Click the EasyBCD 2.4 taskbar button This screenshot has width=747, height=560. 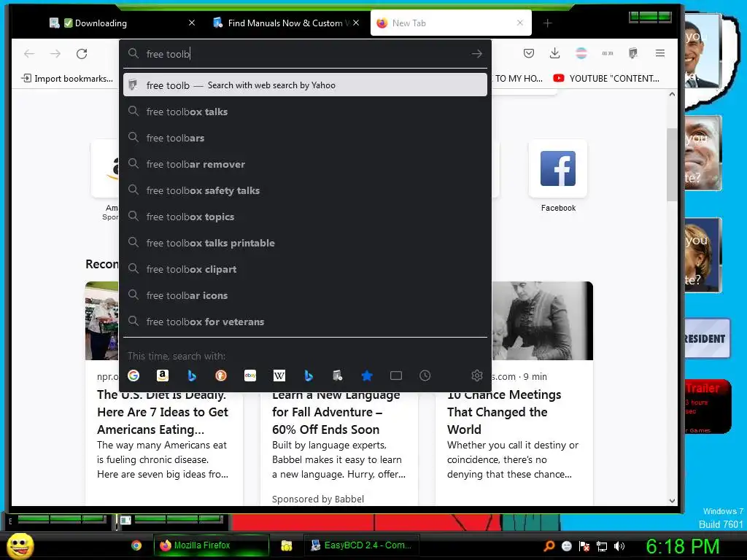coord(362,545)
